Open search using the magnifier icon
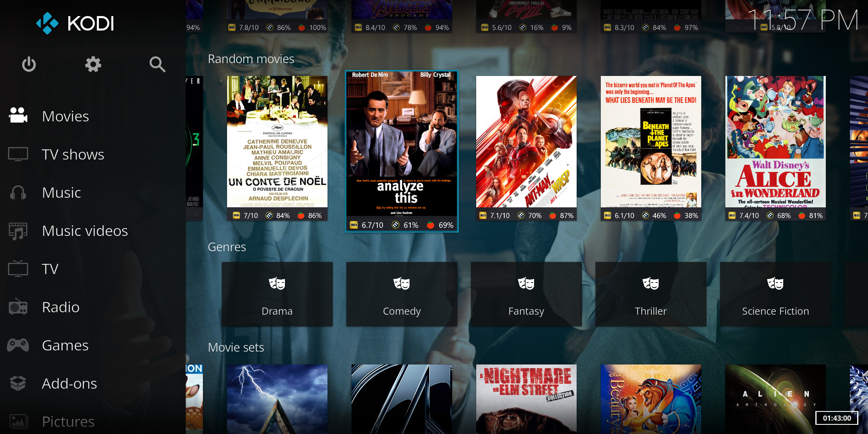Image resolution: width=868 pixels, height=434 pixels. point(157,64)
